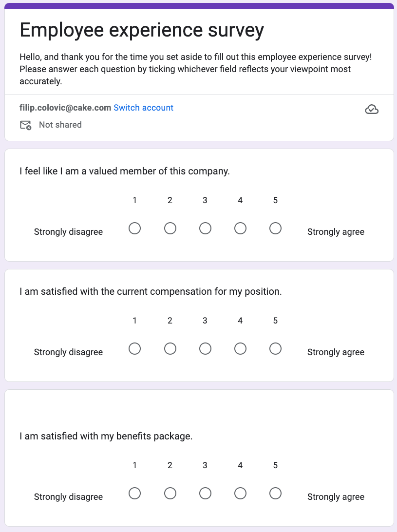Choose 2 for benefits package satisfaction
The image size is (397, 532).
[170, 493]
